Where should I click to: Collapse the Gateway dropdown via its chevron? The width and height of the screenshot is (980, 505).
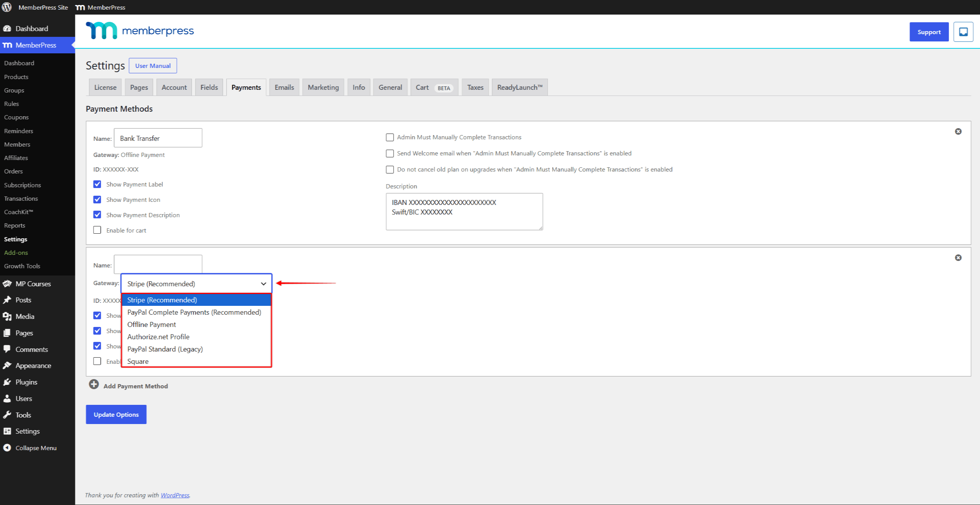pyautogui.click(x=264, y=284)
